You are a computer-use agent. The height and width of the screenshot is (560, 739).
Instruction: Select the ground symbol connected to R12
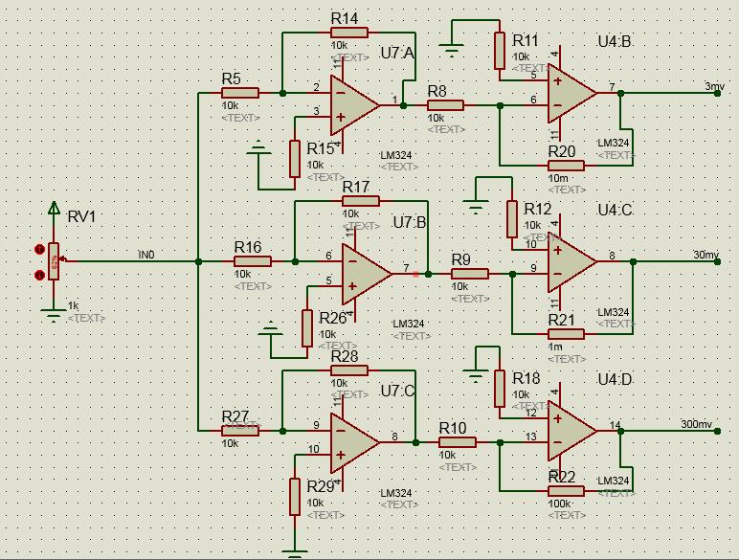[x=476, y=207]
